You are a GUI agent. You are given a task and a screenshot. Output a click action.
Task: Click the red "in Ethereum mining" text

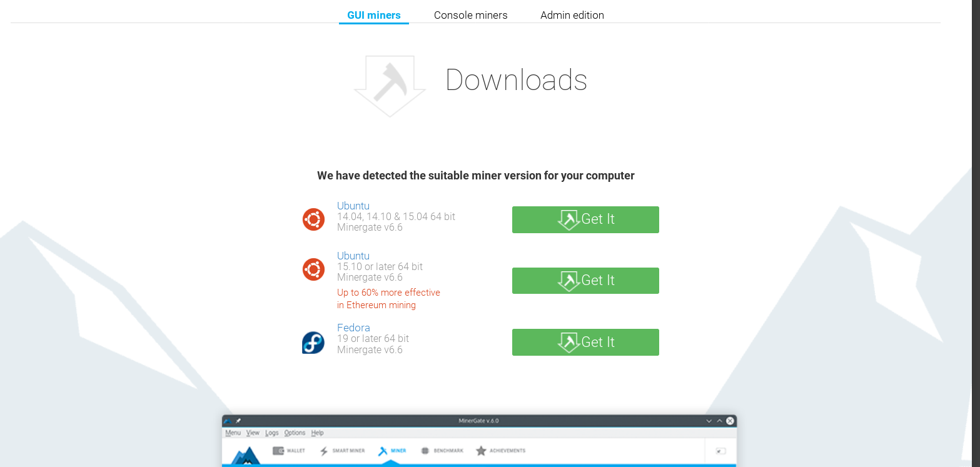376,305
